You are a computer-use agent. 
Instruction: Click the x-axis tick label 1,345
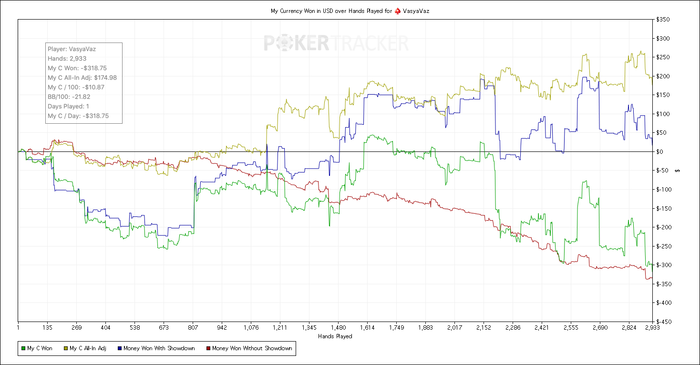tap(309, 328)
